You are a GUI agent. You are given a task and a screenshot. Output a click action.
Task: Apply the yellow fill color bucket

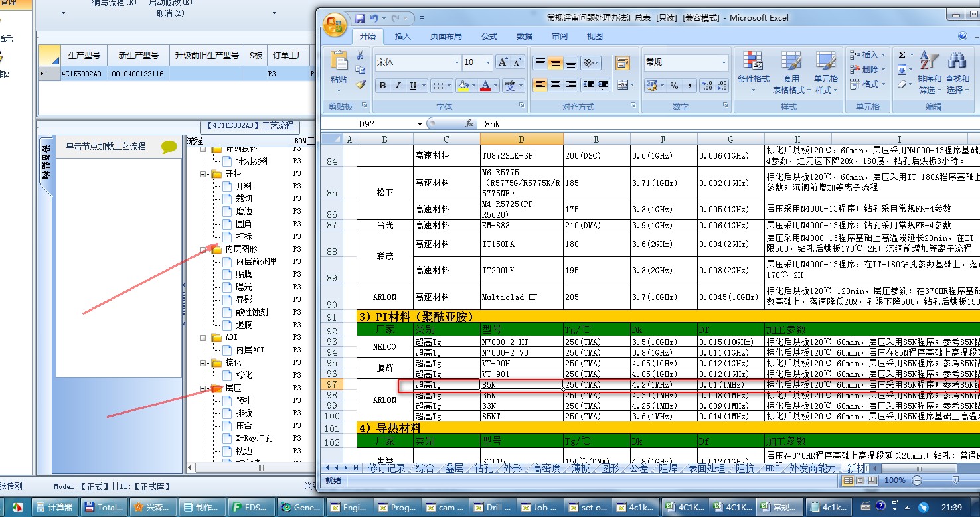pyautogui.click(x=463, y=85)
